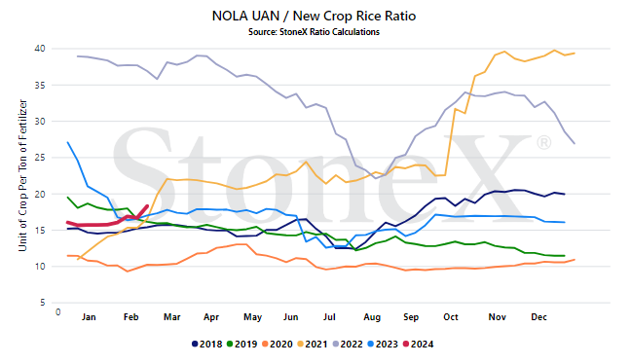This screenshot has height=364, width=631.
Task: Click the right end of the 2022 purple line
Action: click(575, 144)
